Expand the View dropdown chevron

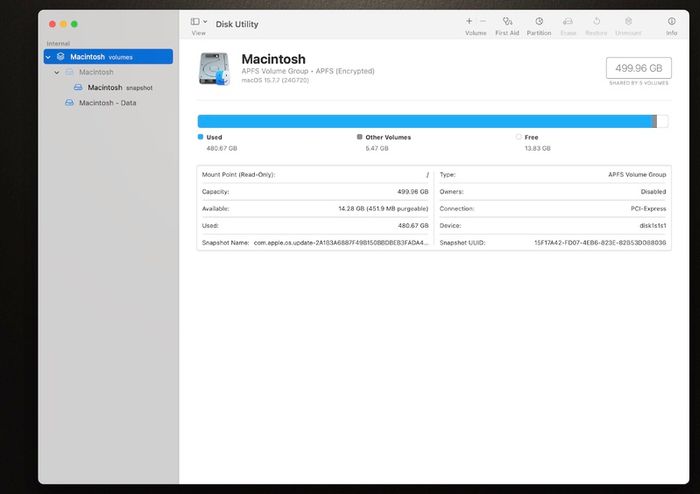pyautogui.click(x=205, y=21)
